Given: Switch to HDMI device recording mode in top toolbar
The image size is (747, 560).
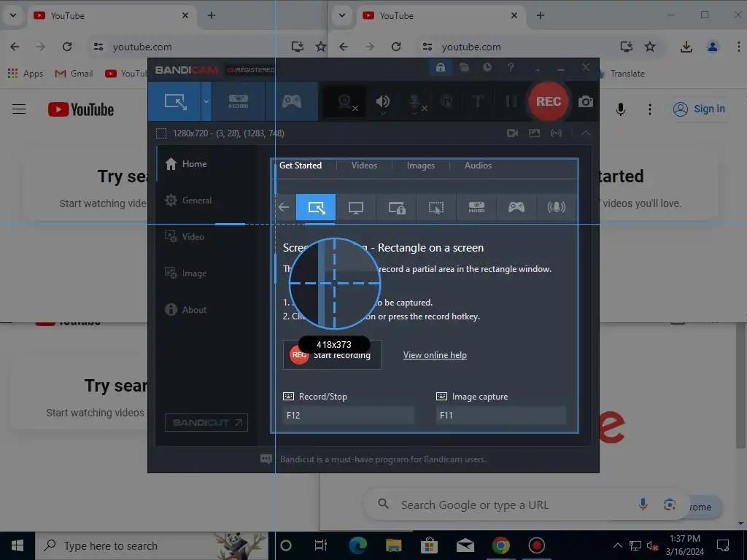Looking at the screenshot, I should (239, 101).
